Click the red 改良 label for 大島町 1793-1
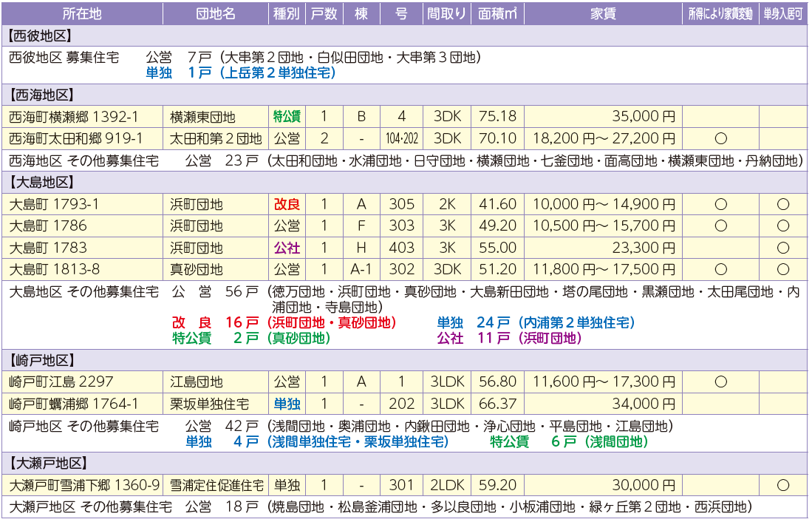This screenshot has width=812, height=522. click(x=287, y=204)
